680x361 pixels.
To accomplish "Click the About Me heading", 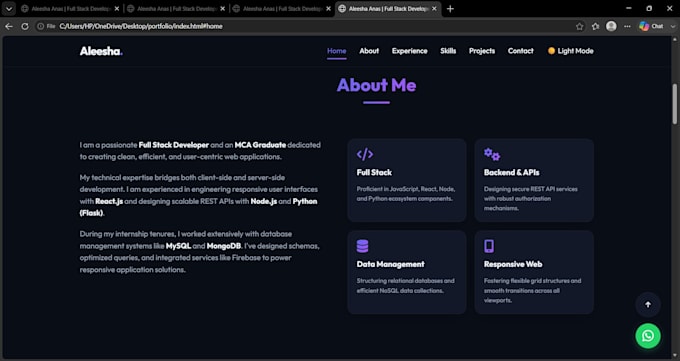I will click(376, 85).
